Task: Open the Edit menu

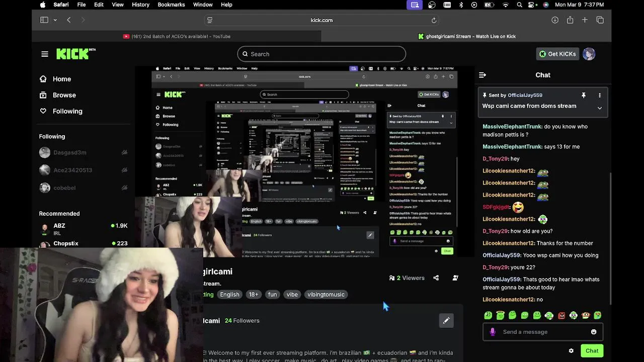Action: click(x=99, y=5)
